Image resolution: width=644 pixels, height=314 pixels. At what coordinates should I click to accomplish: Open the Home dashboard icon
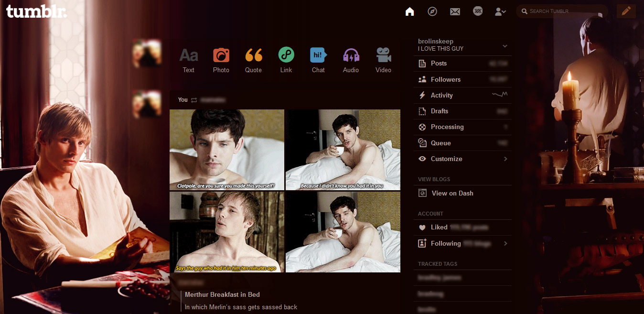[409, 11]
